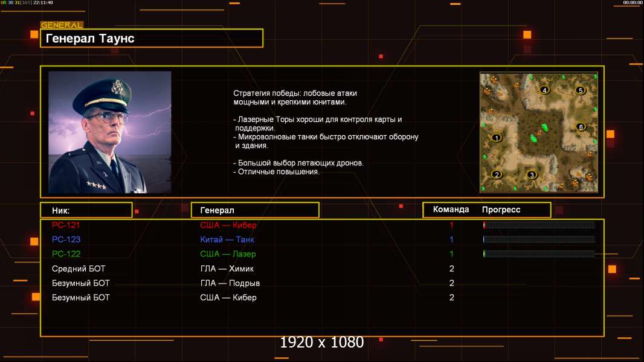The width and height of the screenshot is (644, 362).
Task: Click team number for Средний БОТ
Action: pyautogui.click(x=451, y=268)
